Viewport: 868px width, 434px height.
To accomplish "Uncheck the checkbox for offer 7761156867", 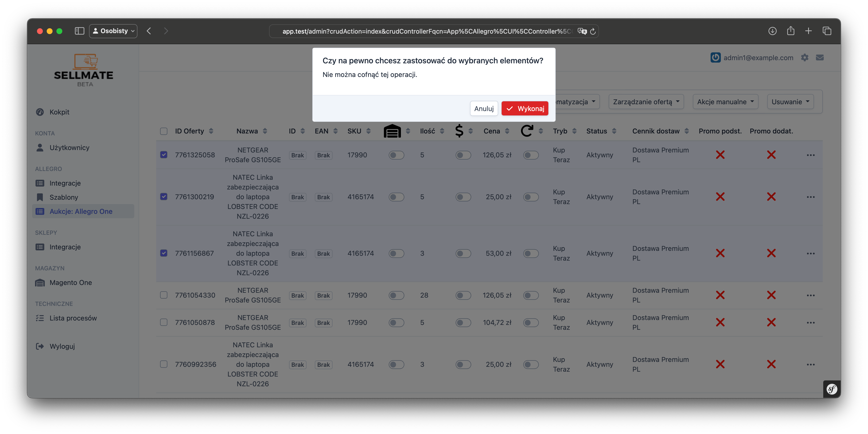I will [x=164, y=253].
